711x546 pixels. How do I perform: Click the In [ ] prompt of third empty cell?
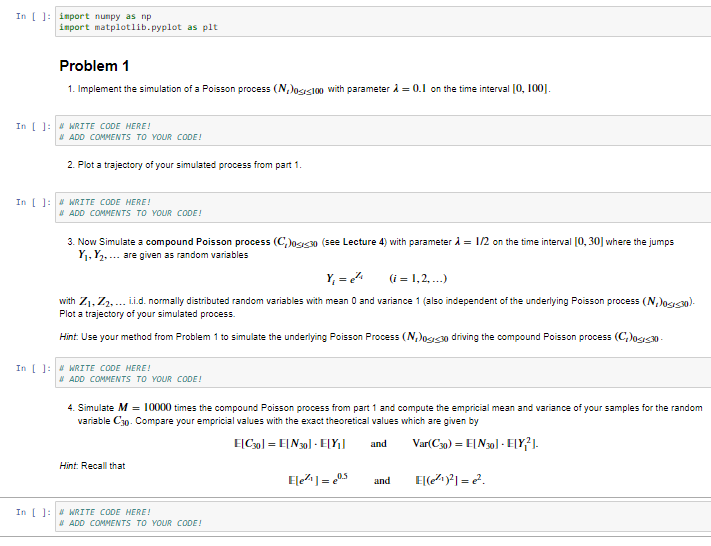pyautogui.click(x=34, y=368)
